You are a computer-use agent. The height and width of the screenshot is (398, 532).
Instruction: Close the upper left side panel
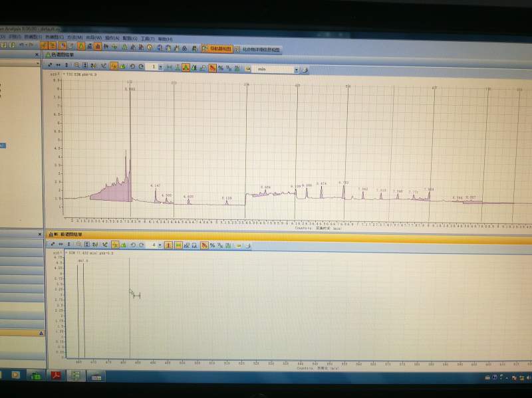tap(37, 54)
